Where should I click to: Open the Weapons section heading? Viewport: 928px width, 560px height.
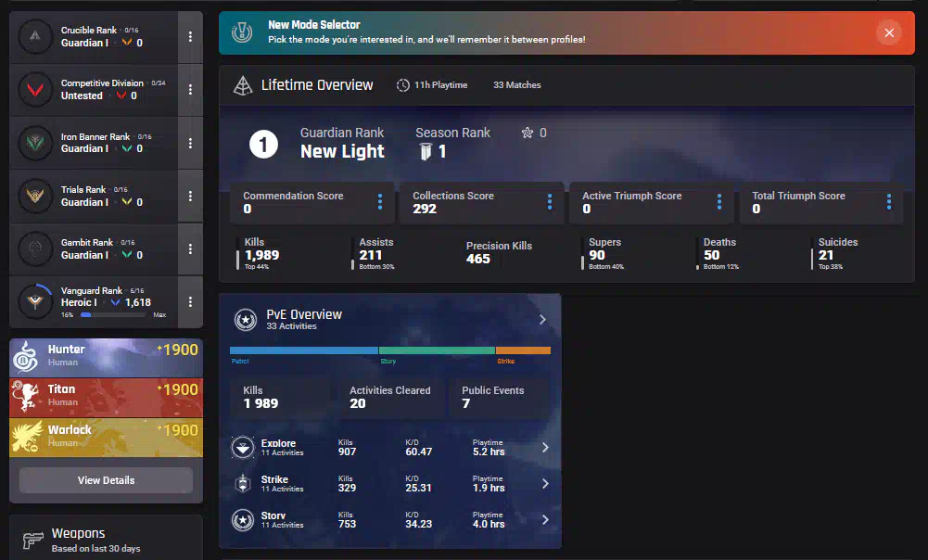(78, 533)
